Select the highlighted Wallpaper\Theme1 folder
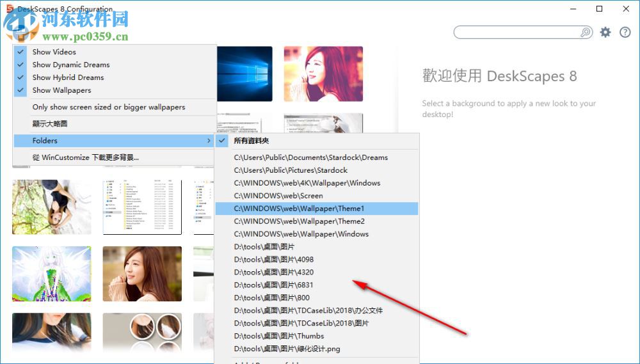 317,209
